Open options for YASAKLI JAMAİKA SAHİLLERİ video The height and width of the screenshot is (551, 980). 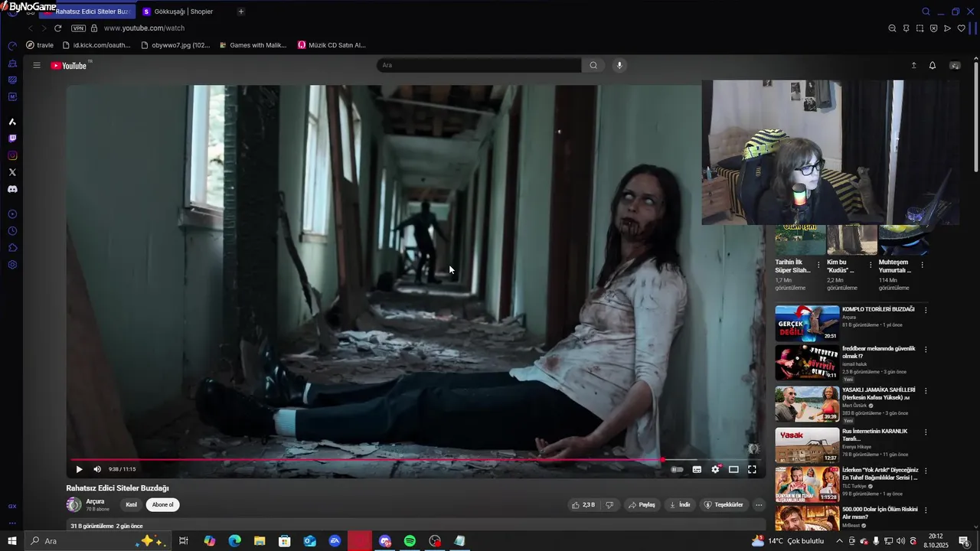926,391
